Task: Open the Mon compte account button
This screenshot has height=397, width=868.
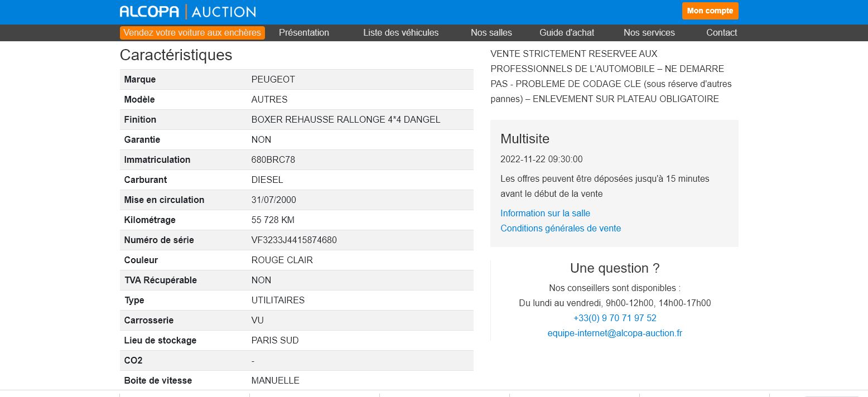Action: point(710,11)
